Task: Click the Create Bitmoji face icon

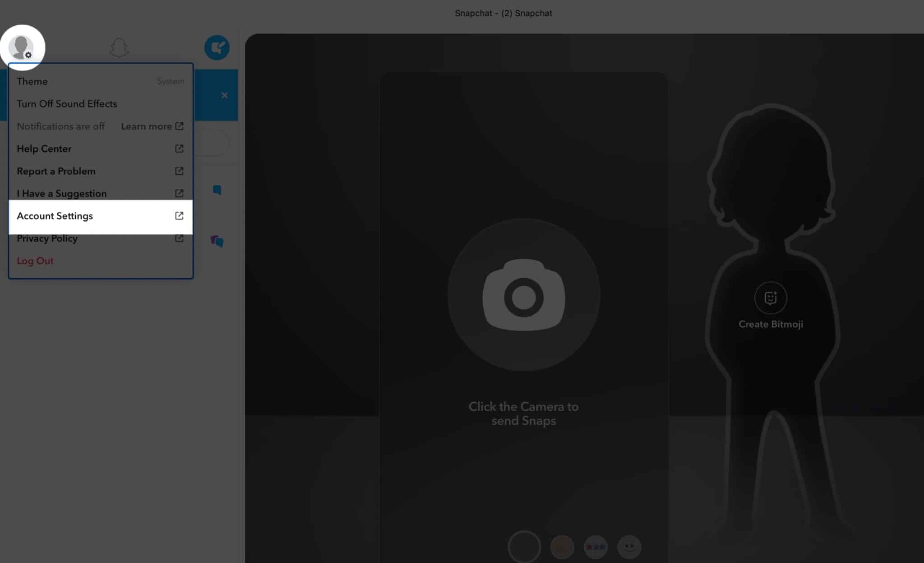Action: pyautogui.click(x=770, y=298)
